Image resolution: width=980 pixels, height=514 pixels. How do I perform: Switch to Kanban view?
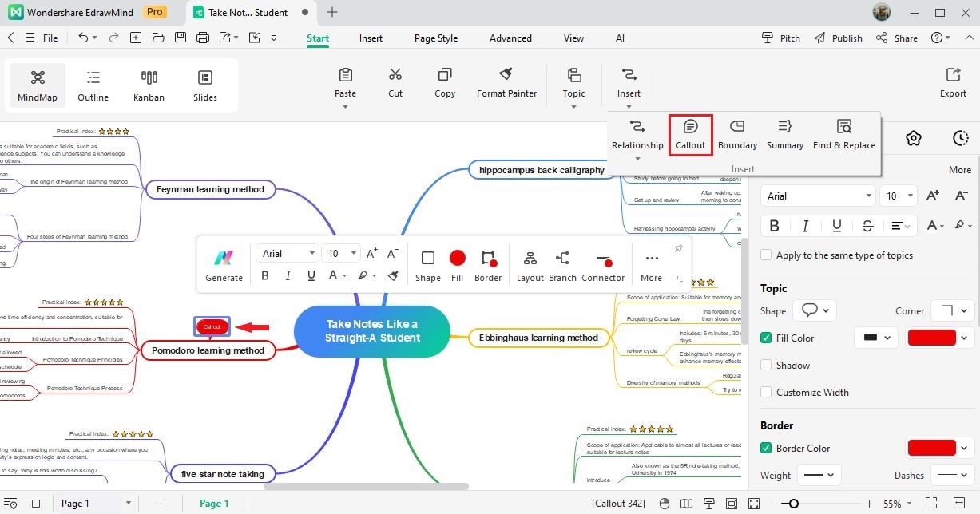(149, 86)
